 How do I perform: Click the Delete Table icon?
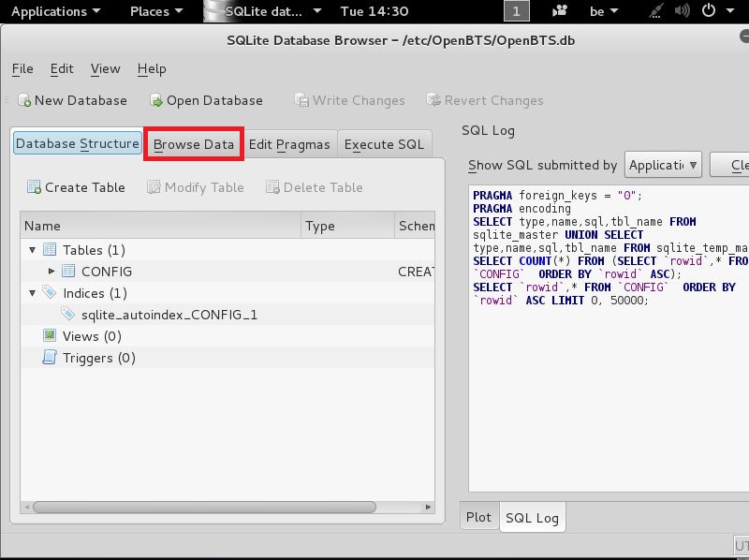click(272, 187)
